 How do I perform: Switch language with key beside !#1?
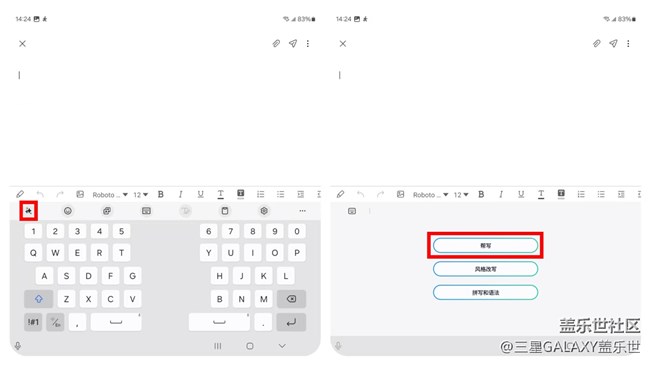(x=55, y=322)
